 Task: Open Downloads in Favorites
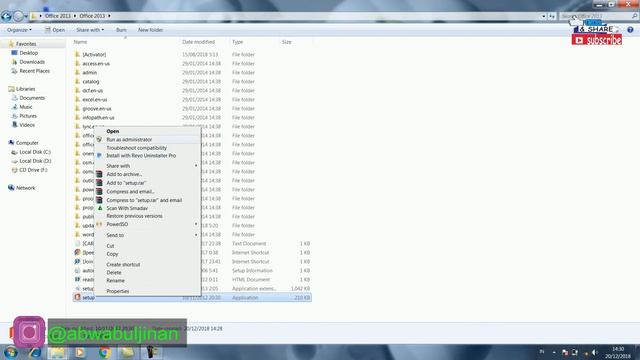pos(32,62)
